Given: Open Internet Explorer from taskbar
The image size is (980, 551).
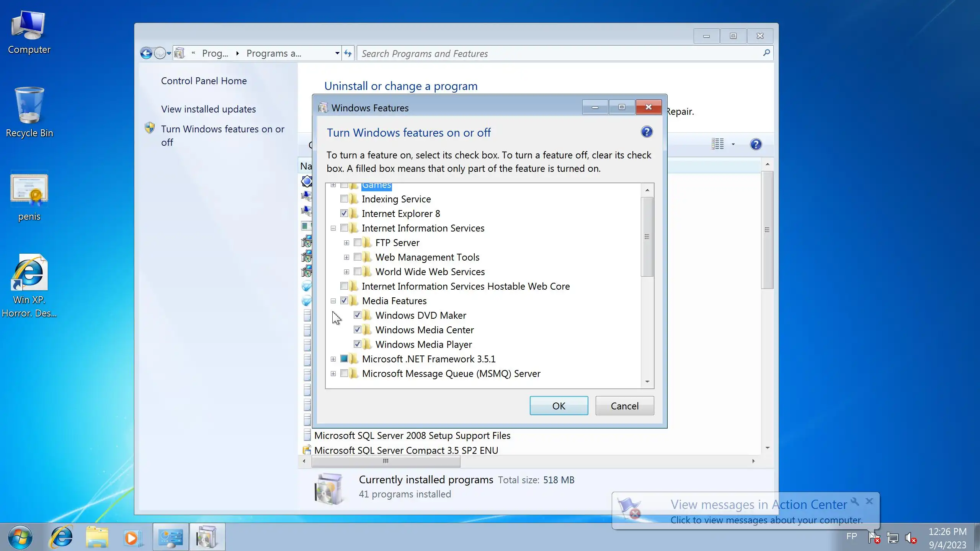Looking at the screenshot, I should tap(61, 538).
